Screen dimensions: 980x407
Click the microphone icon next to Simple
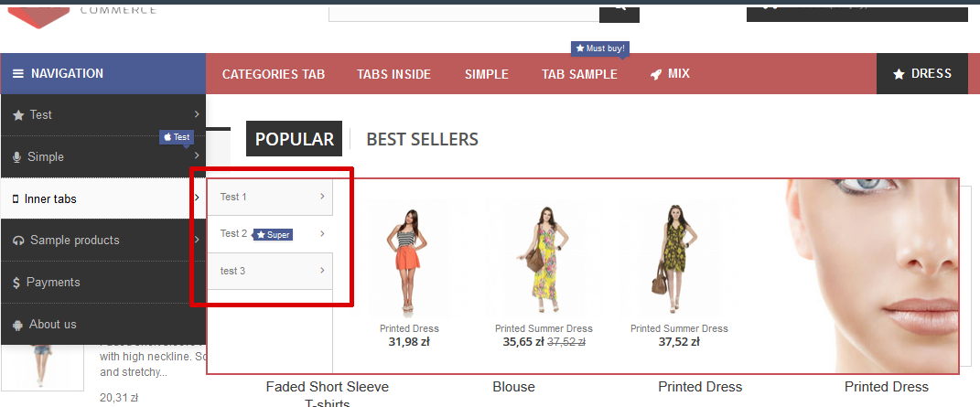point(16,157)
